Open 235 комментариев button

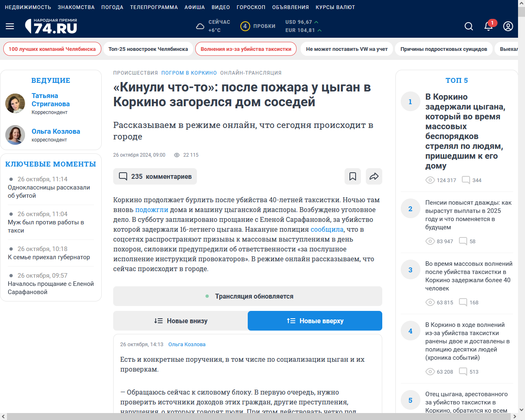click(155, 176)
